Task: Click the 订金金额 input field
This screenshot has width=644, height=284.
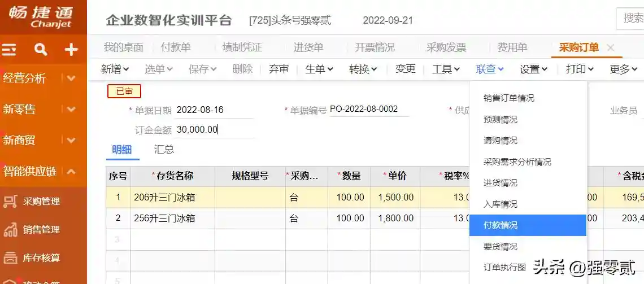Action: 214,130
